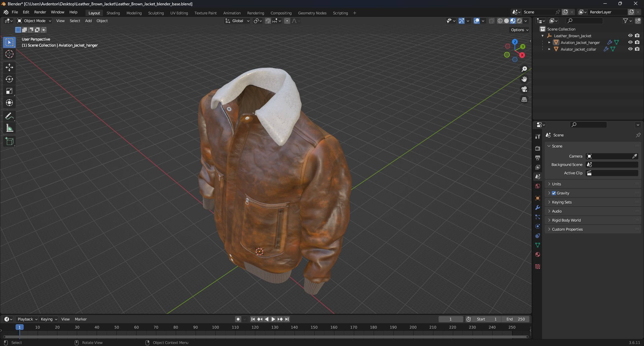
Task: Open the Particles properties tab
Action: point(538,217)
